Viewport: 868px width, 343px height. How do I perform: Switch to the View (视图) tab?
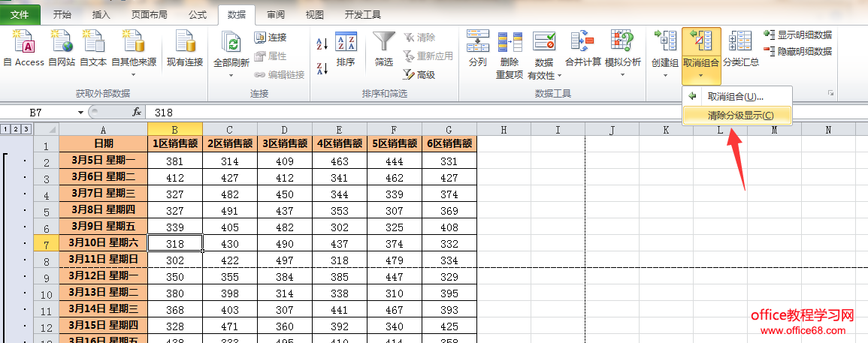pyautogui.click(x=315, y=15)
